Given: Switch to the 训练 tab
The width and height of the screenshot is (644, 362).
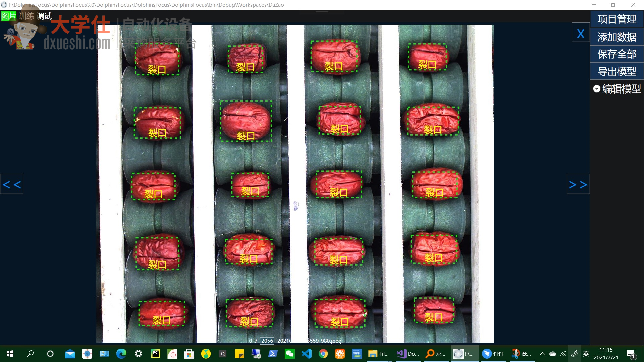Looking at the screenshot, I should click(26, 16).
